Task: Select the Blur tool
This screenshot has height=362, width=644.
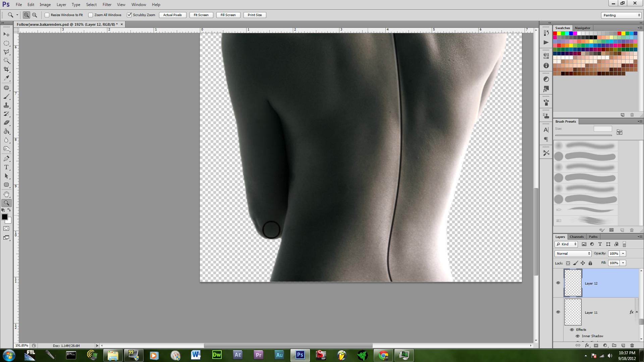Action: pyautogui.click(x=6, y=140)
